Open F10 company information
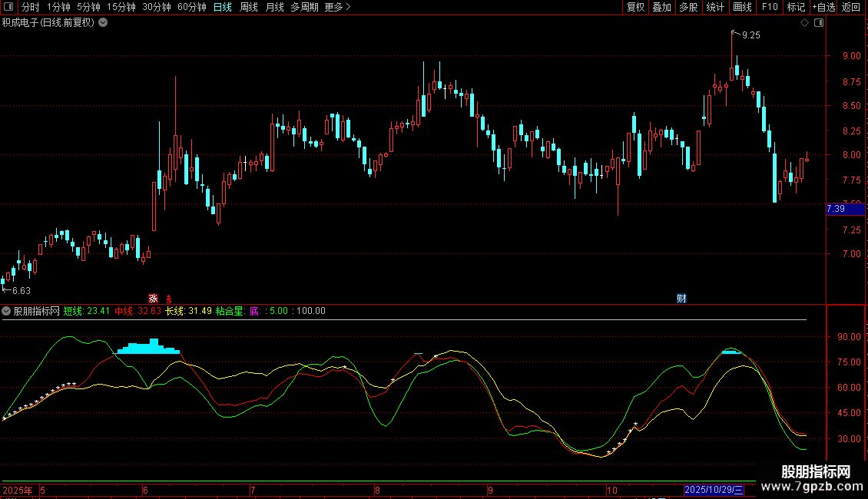The image size is (868, 499). 769,7
